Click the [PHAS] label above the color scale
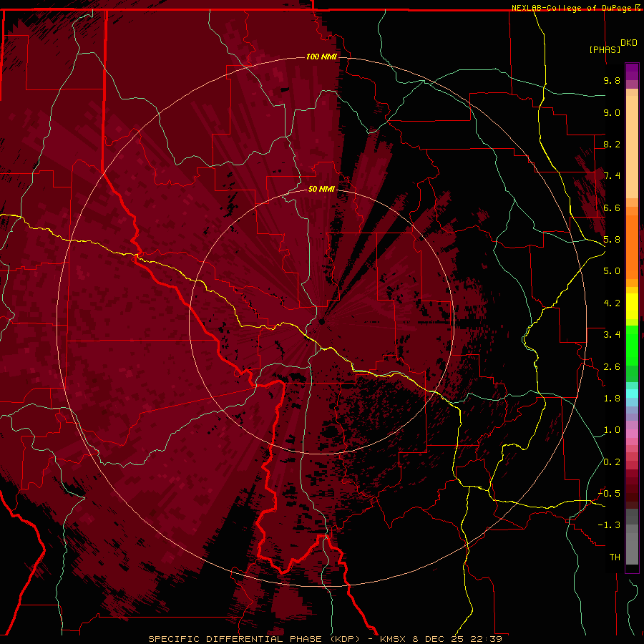Screen dimensions: 644x644 tap(605, 49)
